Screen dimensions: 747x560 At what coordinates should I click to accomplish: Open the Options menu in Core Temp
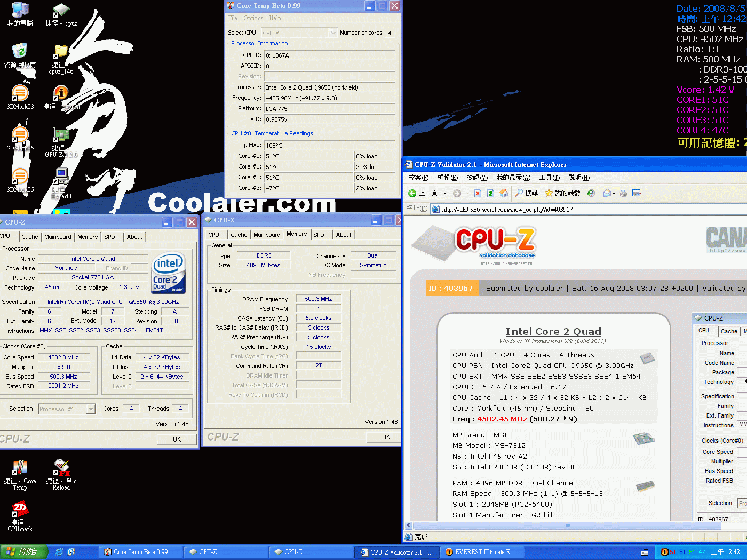253,18
